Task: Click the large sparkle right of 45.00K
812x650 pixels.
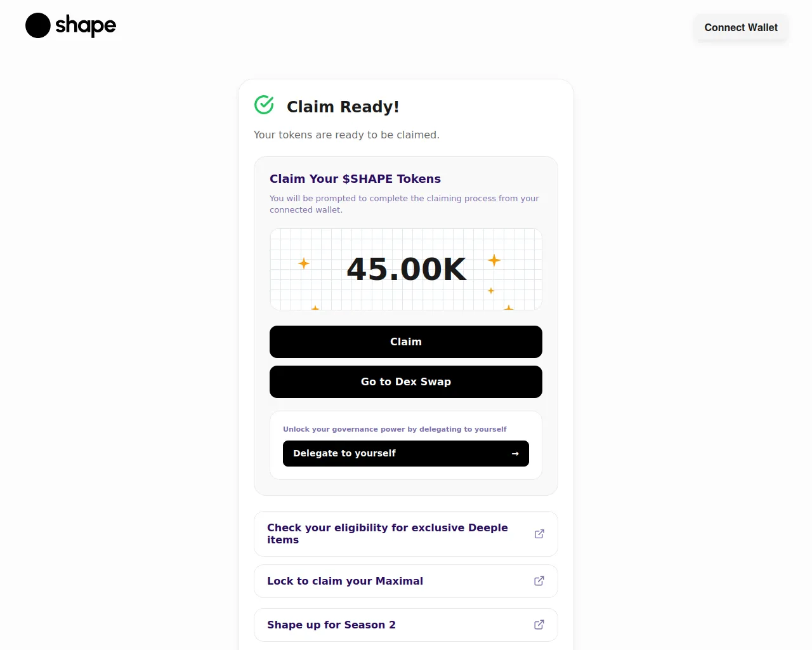Action: coord(494,260)
